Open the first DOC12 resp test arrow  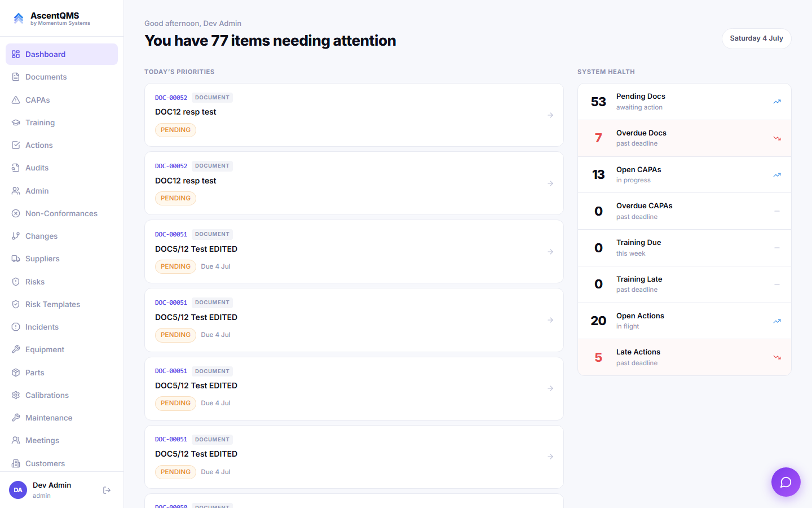[x=550, y=115]
